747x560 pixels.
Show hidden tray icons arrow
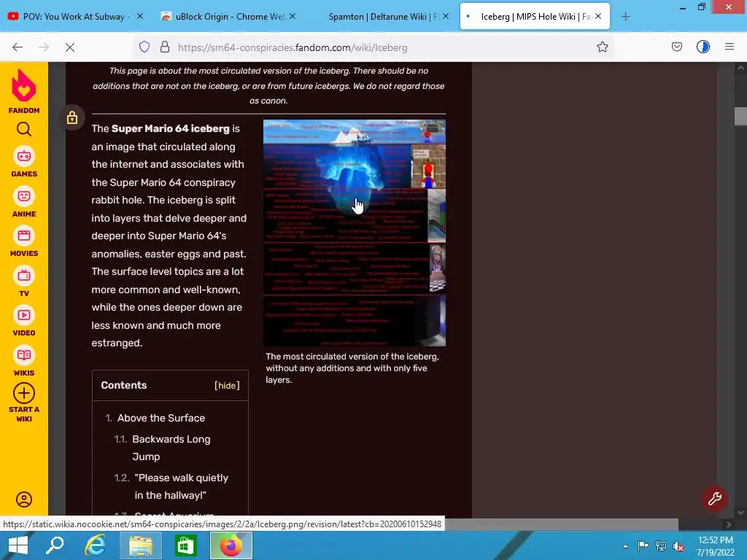tap(625, 546)
